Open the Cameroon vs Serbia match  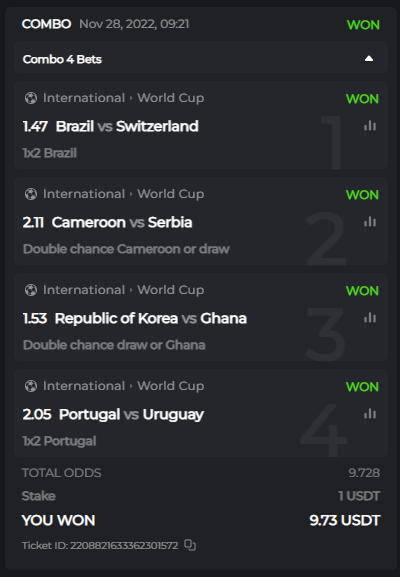(122, 222)
